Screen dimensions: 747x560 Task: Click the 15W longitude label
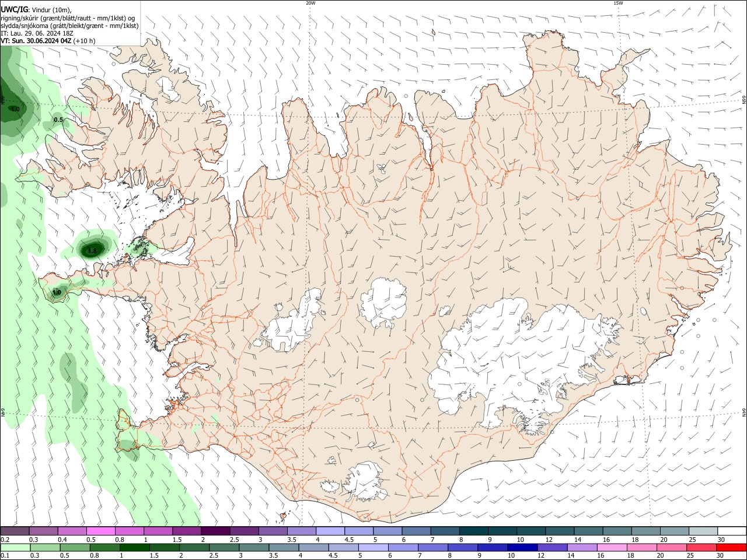[618, 3]
